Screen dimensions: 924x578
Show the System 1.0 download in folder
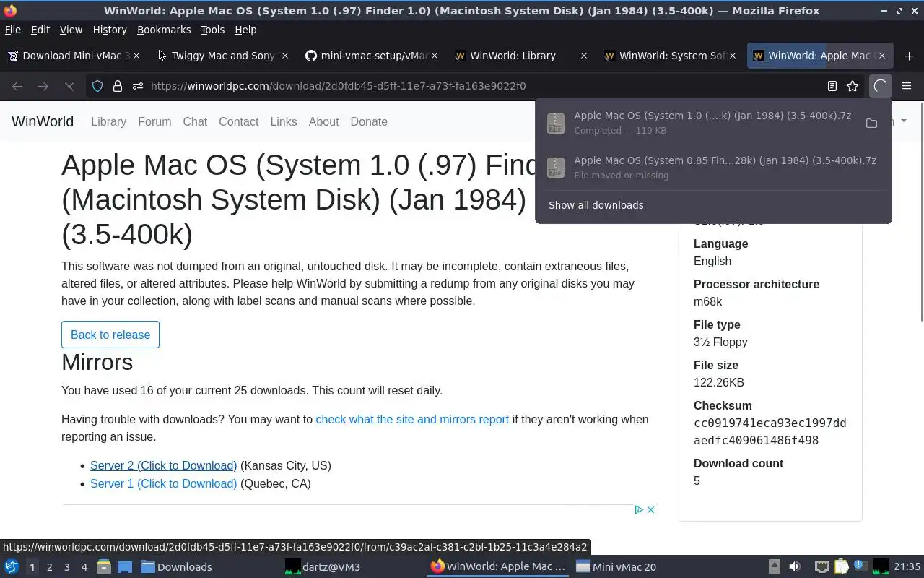pos(871,123)
